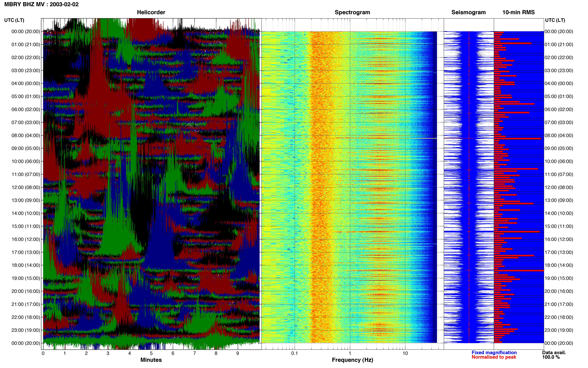The image size is (588, 368).
Task: Click helicorder minute tick label '9'
Action: 238,353
